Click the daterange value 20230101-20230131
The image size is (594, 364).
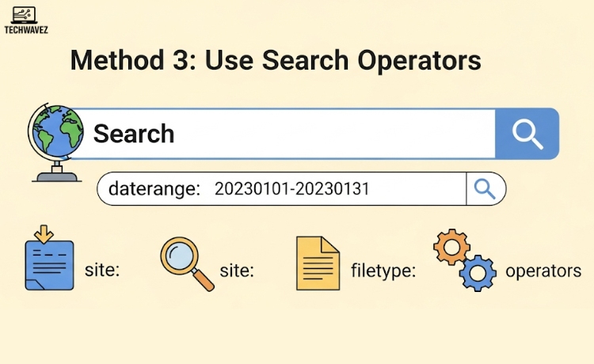click(x=291, y=189)
